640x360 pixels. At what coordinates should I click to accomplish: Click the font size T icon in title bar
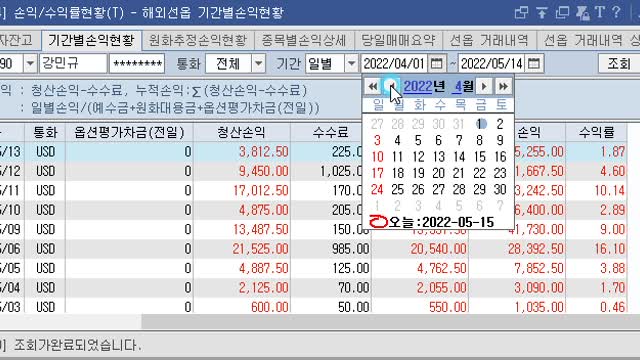(x=600, y=12)
